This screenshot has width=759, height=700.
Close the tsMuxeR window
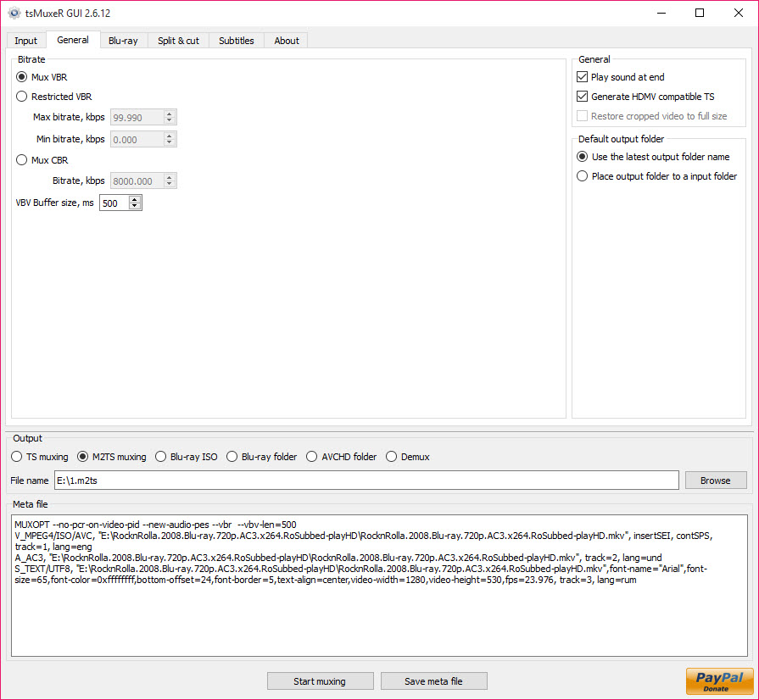tap(738, 13)
